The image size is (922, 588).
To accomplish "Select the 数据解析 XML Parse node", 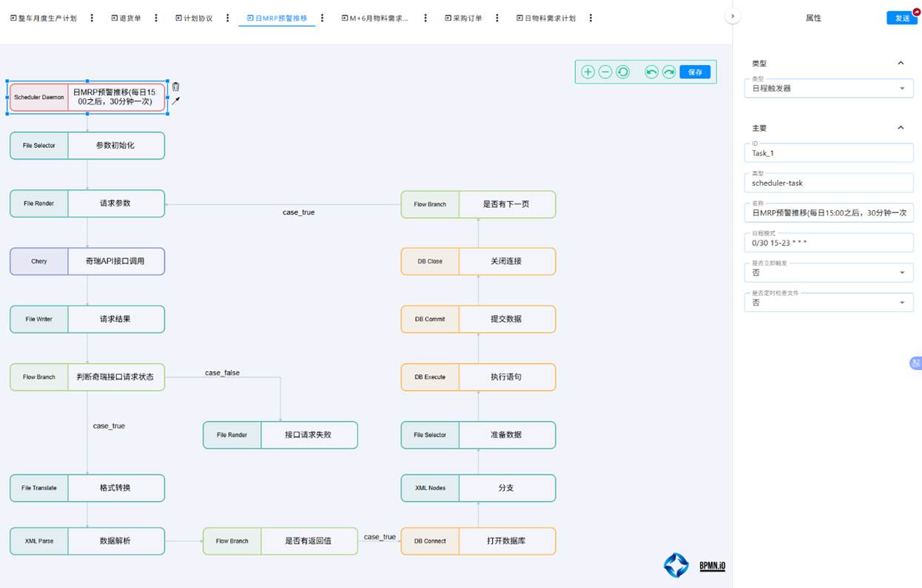I will click(87, 541).
